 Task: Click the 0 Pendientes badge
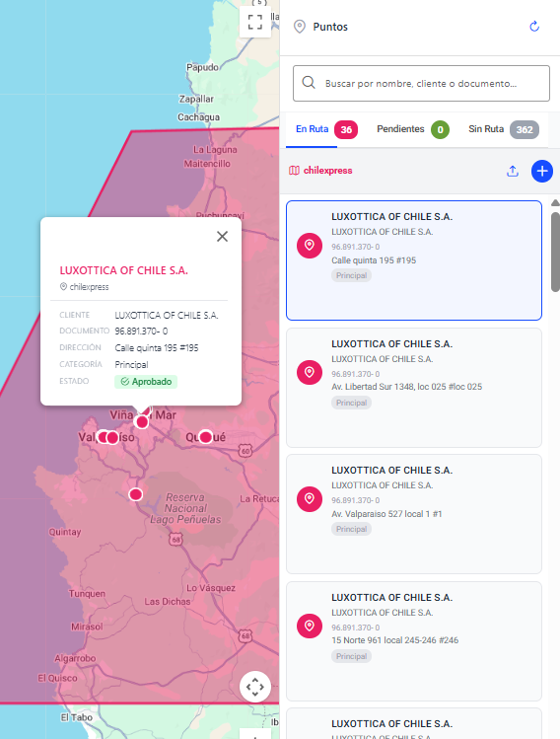pyautogui.click(x=440, y=129)
